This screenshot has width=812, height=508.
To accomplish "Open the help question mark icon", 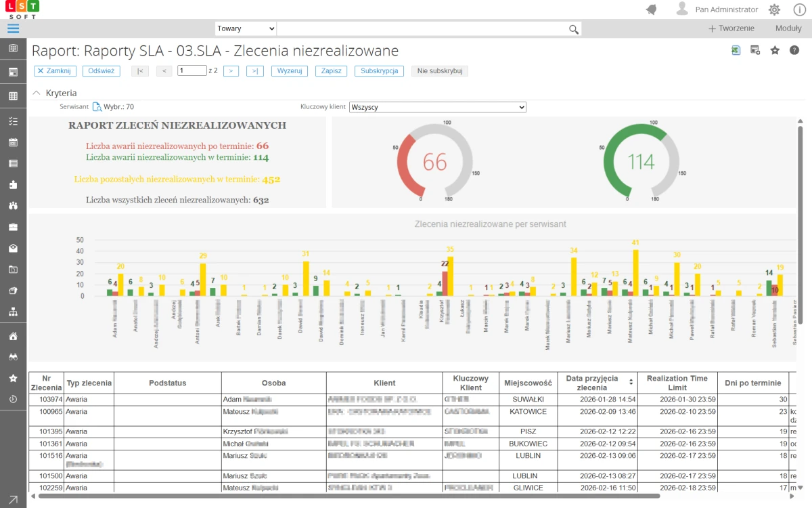I will pyautogui.click(x=794, y=50).
